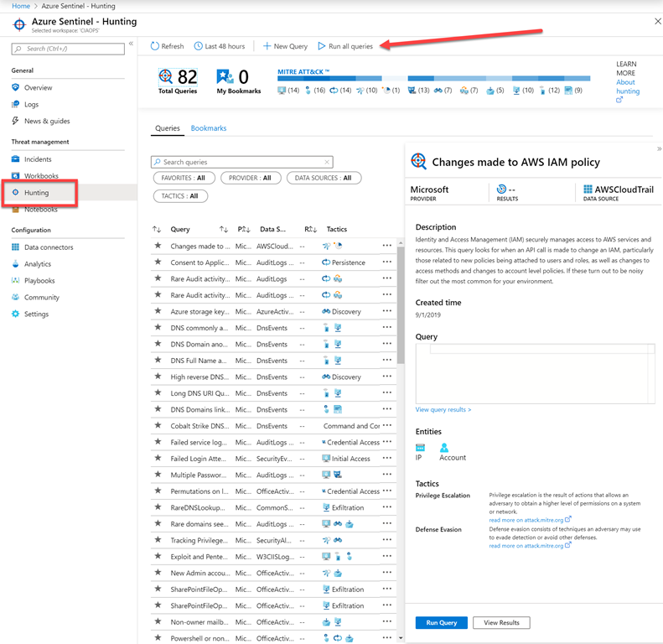The height and width of the screenshot is (644, 663).
Task: Open the View query results link
Action: click(x=443, y=410)
